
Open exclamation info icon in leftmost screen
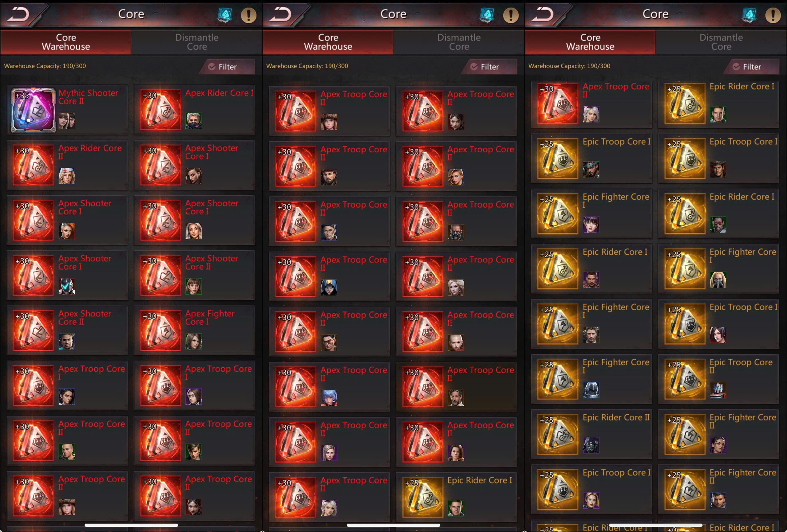(x=249, y=15)
